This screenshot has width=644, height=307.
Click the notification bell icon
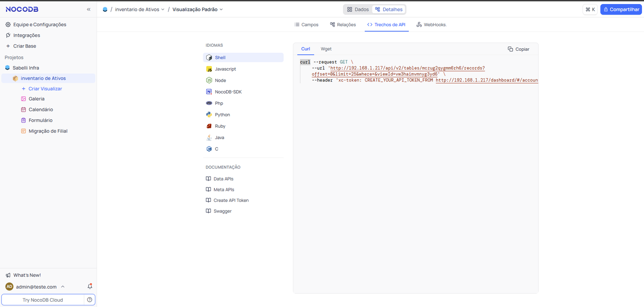(x=90, y=286)
